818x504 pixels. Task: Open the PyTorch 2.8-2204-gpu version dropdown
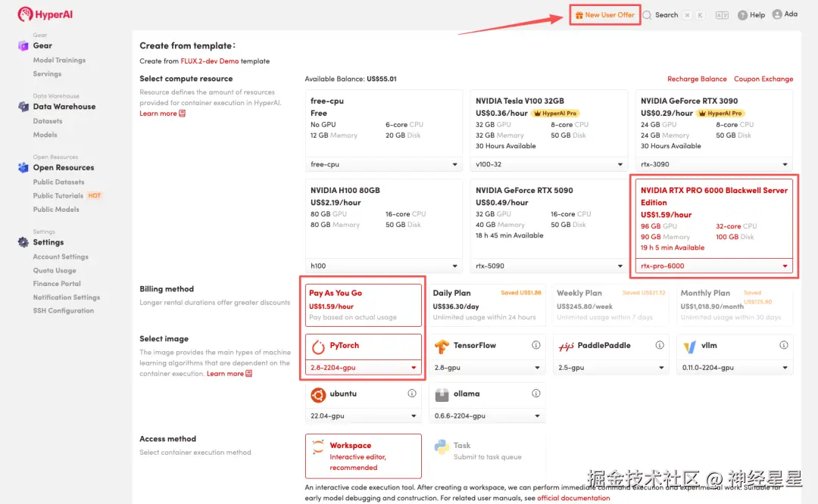click(363, 368)
